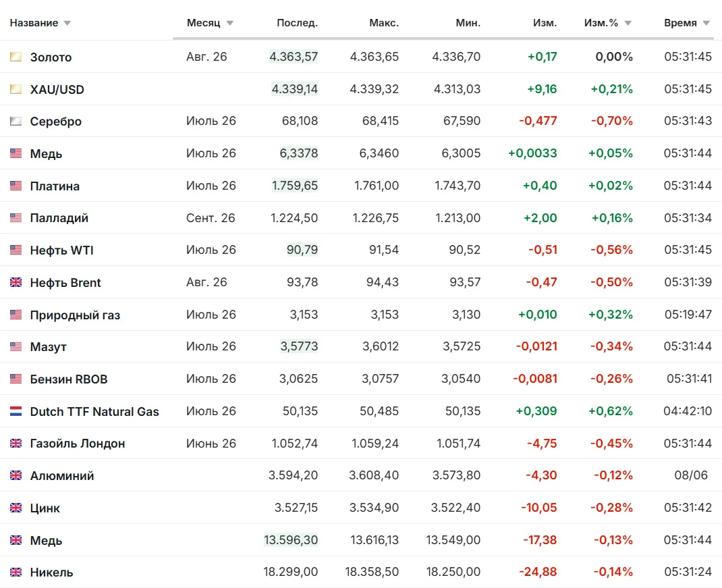
Task: Sort by Изм.% column arrow
Action: pyautogui.click(x=628, y=23)
